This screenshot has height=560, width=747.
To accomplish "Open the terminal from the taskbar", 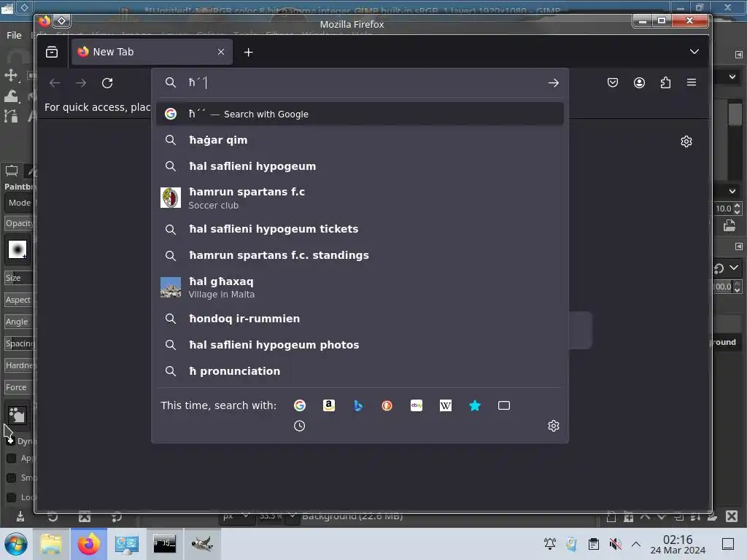I will pyautogui.click(x=164, y=544).
